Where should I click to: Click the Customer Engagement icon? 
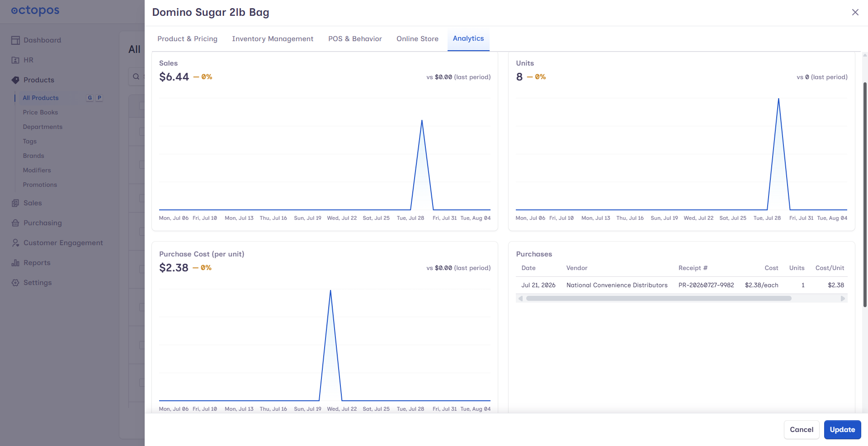click(15, 243)
